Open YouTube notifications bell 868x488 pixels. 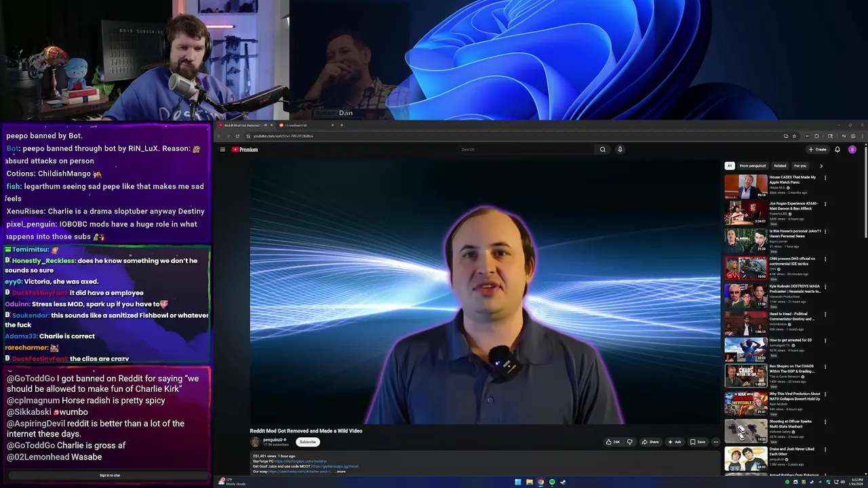pos(837,150)
